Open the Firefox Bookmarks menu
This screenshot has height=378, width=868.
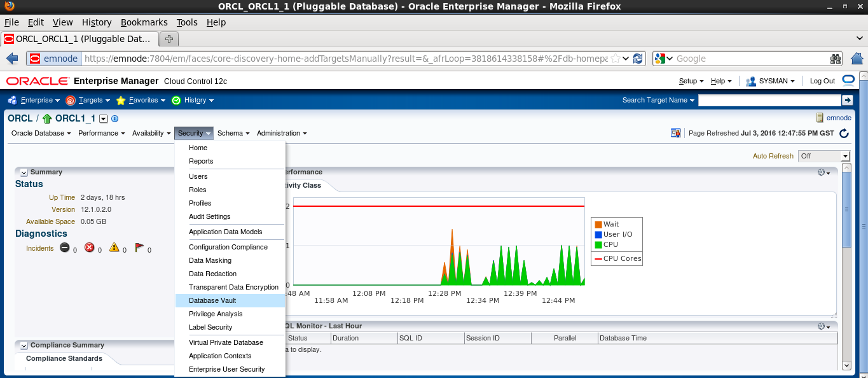pyautogui.click(x=144, y=22)
